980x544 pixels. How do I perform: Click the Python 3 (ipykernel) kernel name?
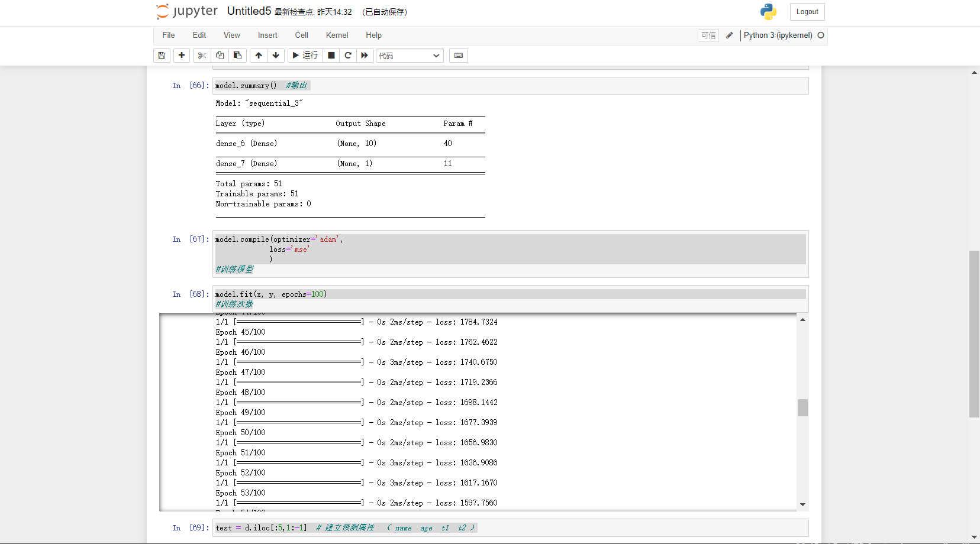pos(778,35)
